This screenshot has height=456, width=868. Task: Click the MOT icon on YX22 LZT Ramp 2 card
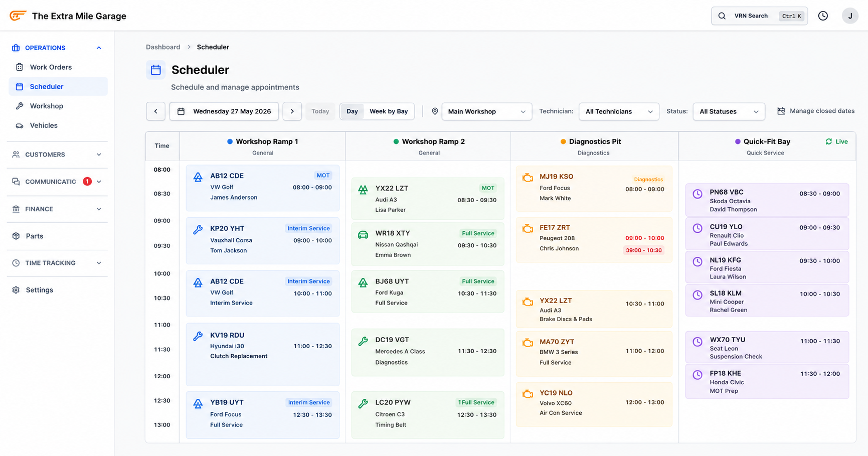pos(363,190)
